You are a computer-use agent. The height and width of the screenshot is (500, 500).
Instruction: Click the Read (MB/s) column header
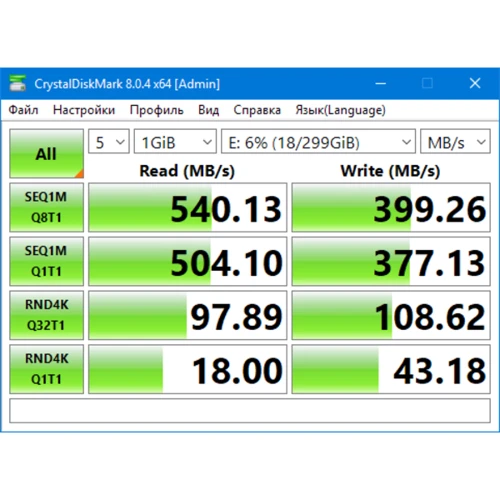click(187, 171)
